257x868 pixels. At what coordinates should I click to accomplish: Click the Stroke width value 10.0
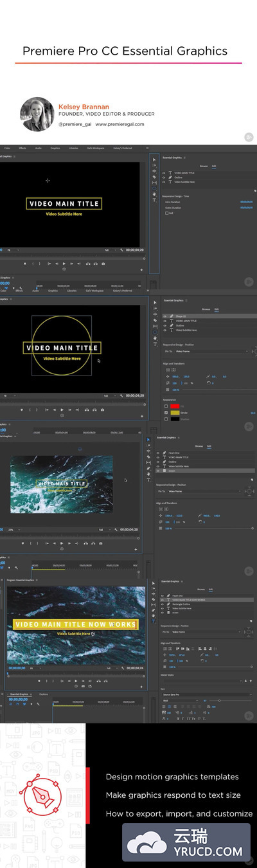[x=253, y=413]
